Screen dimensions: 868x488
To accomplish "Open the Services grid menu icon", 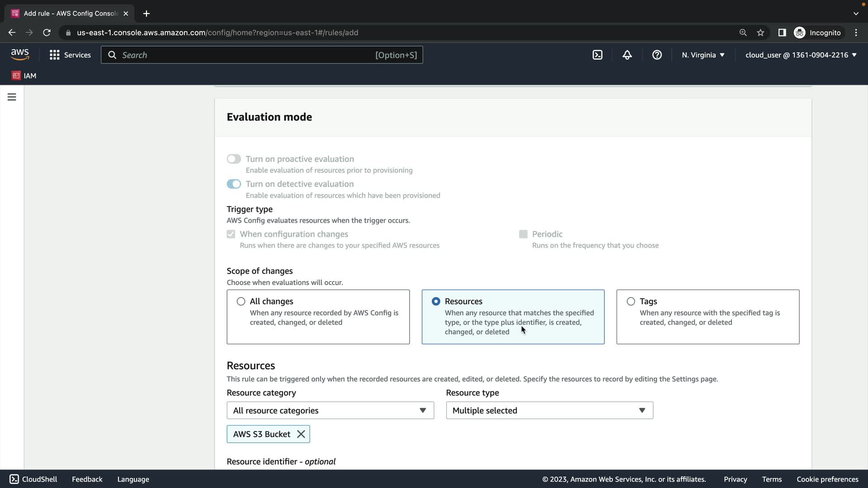I will click(x=55, y=55).
